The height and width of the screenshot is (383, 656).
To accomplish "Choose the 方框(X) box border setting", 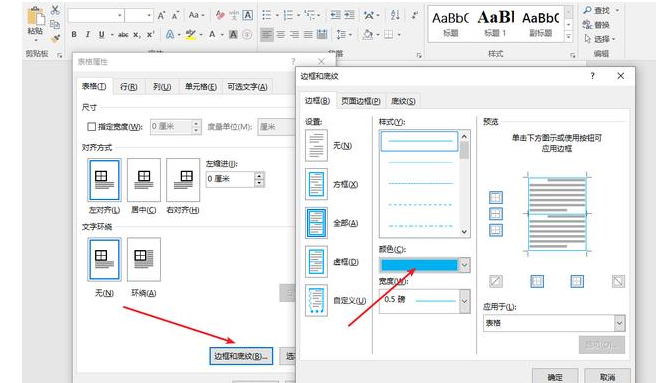I will click(x=316, y=184).
